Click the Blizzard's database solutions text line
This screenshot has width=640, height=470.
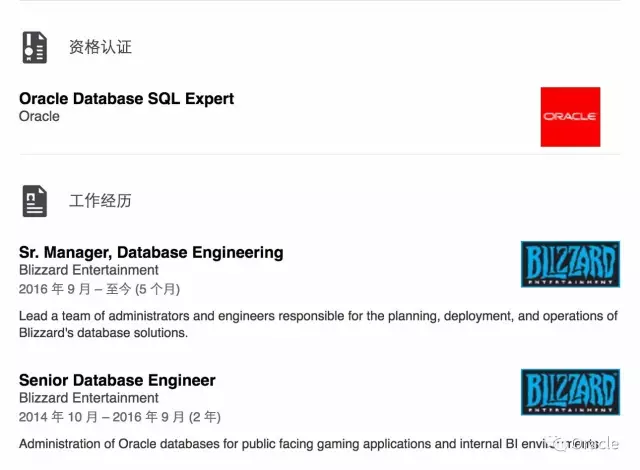pyautogui.click(x=103, y=333)
